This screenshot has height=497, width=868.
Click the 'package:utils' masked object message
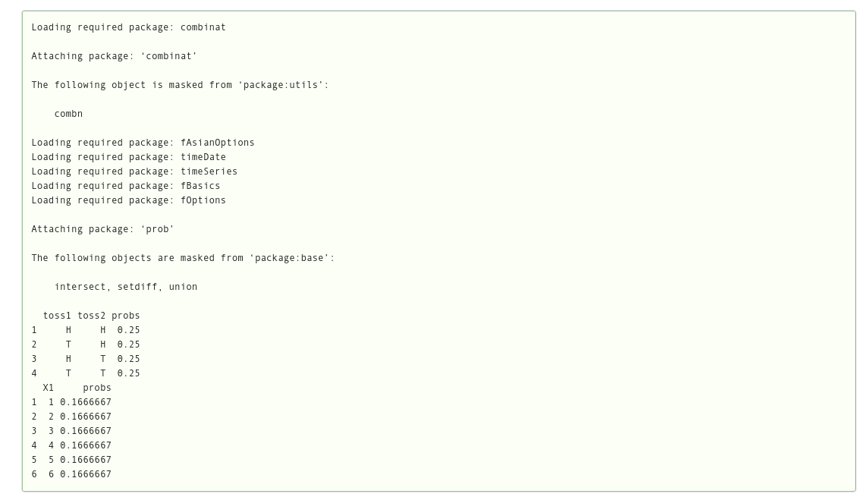click(180, 85)
